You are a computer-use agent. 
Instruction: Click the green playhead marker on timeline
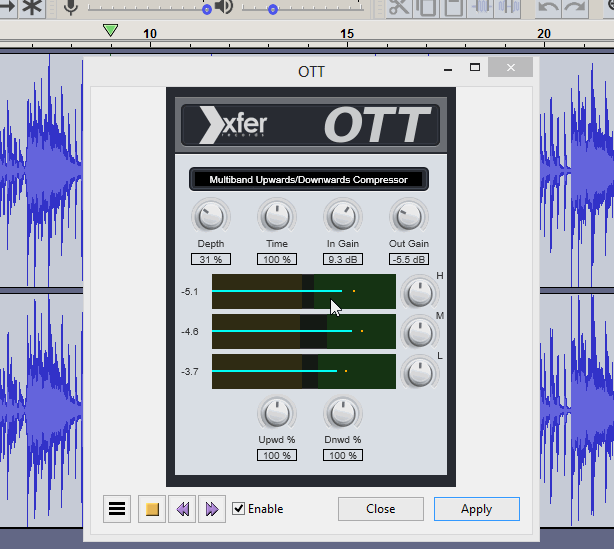point(110,30)
